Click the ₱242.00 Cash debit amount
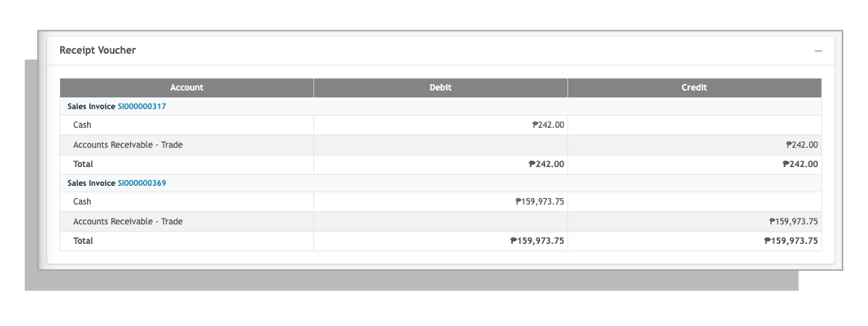 click(548, 126)
